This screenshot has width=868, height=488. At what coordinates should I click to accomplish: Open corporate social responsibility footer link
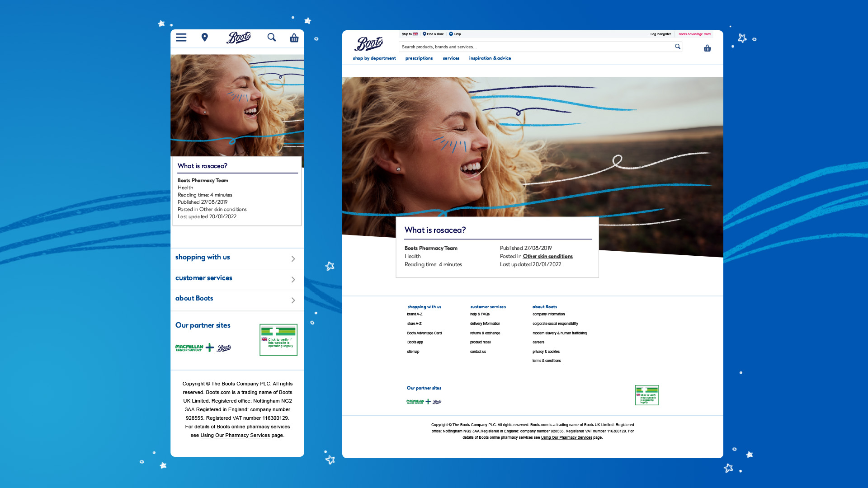pos(555,324)
